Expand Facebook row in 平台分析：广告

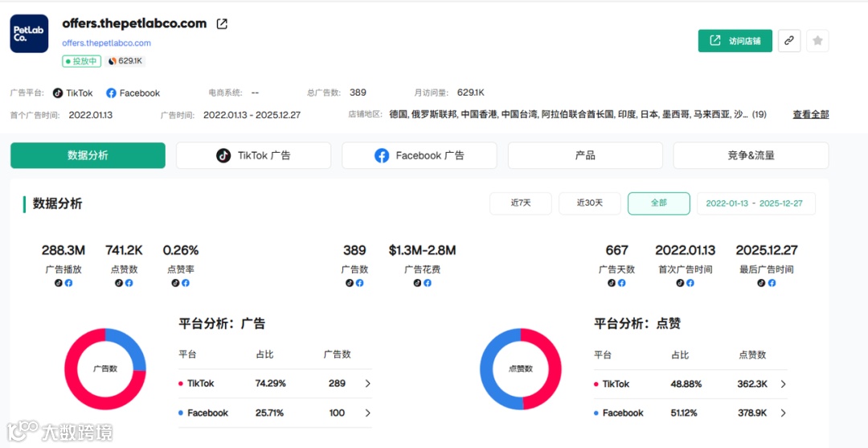pos(367,413)
